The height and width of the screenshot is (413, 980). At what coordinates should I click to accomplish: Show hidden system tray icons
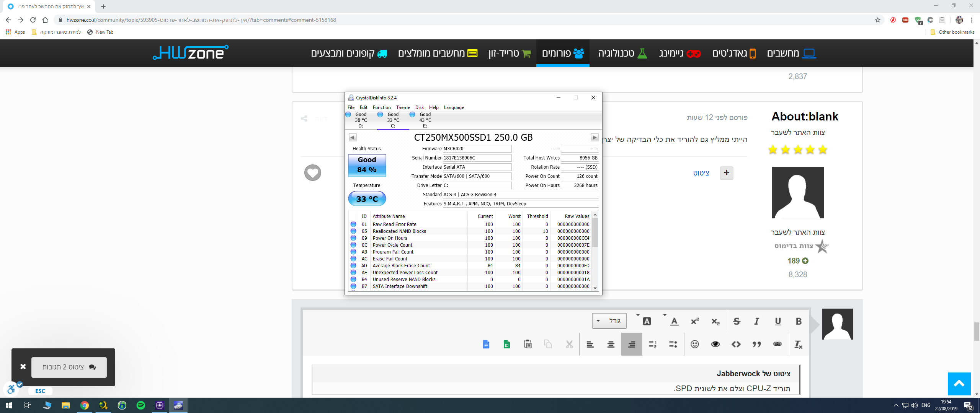coord(896,405)
